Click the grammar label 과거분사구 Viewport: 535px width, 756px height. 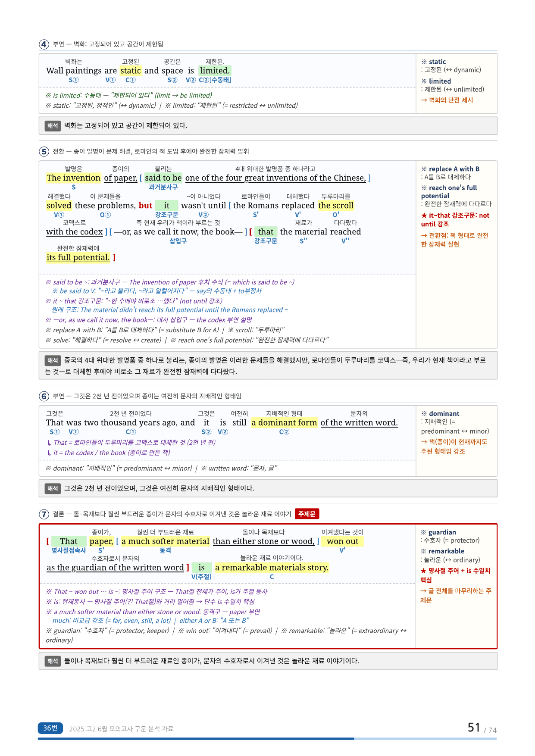pos(163,187)
